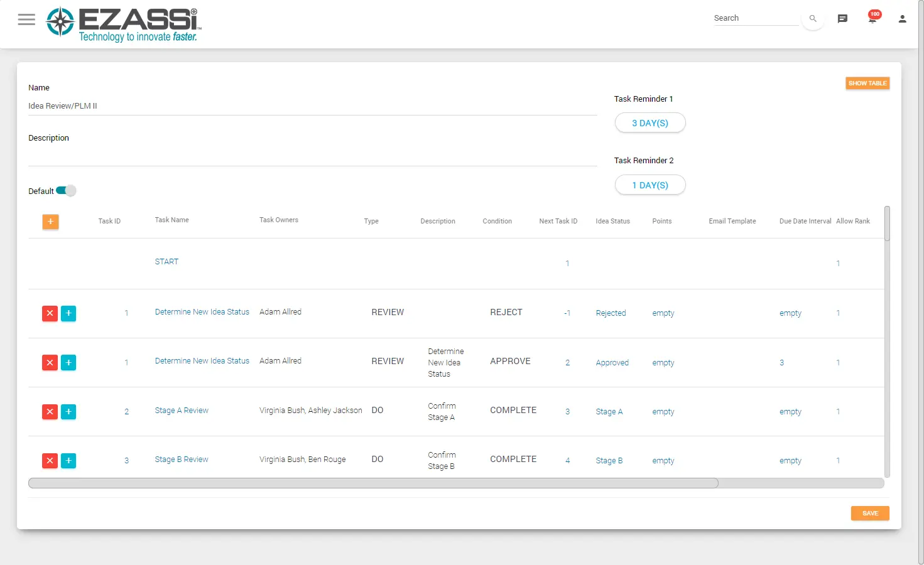Screen dimensions: 924x565
Task: Click the START task name
Action: (x=166, y=262)
